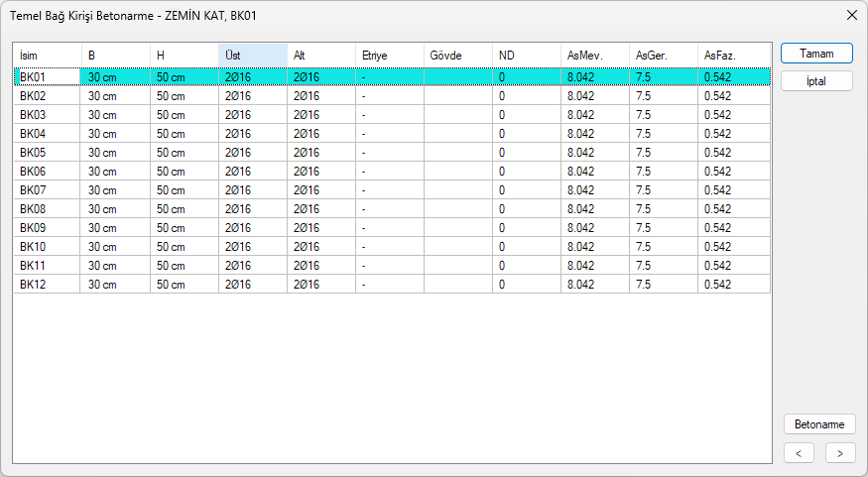This screenshot has height=477, width=868.
Task: Click the 50 cm height cell of BK09
Action: tap(185, 227)
